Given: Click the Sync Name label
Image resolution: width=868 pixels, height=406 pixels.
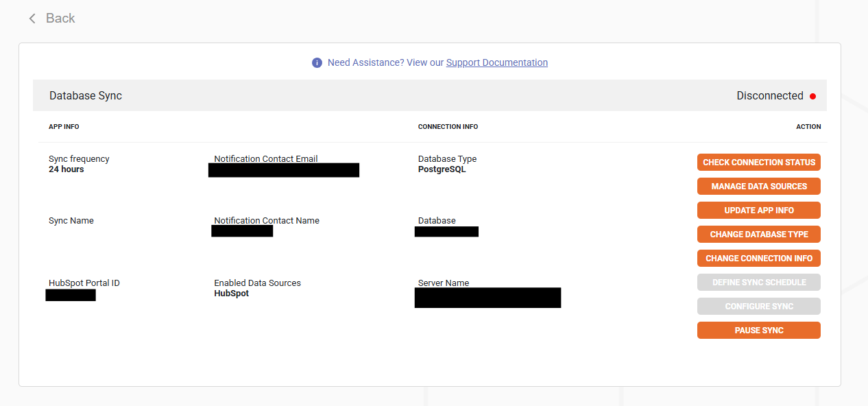Looking at the screenshot, I should [71, 221].
